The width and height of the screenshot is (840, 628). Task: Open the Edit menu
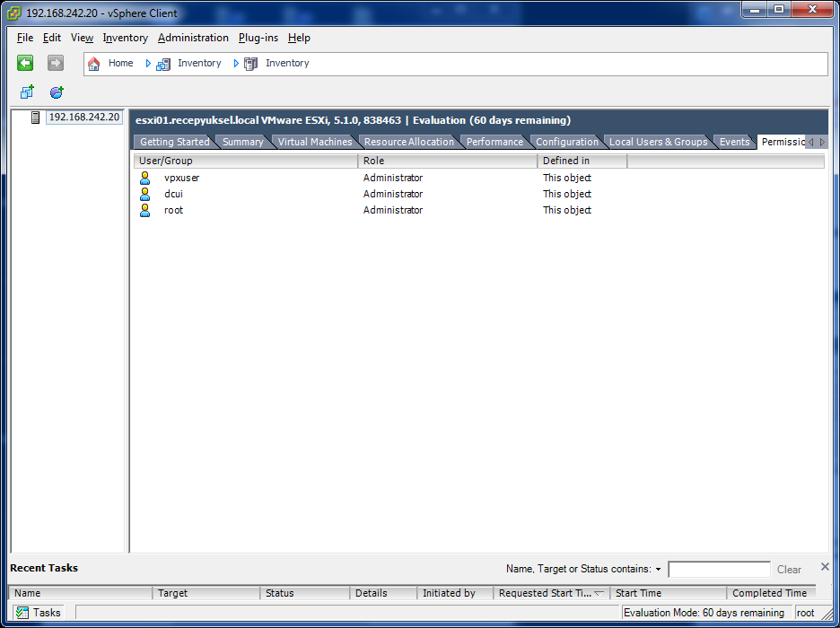coord(52,38)
